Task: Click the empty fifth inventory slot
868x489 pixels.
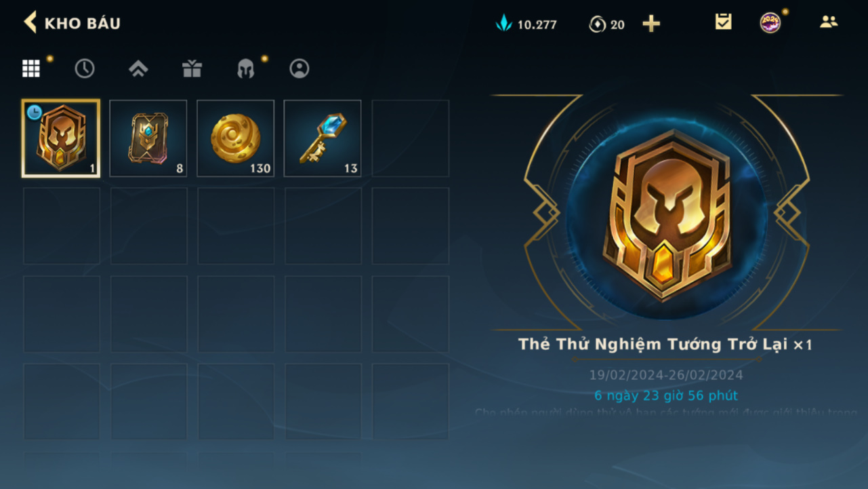Action: point(411,138)
